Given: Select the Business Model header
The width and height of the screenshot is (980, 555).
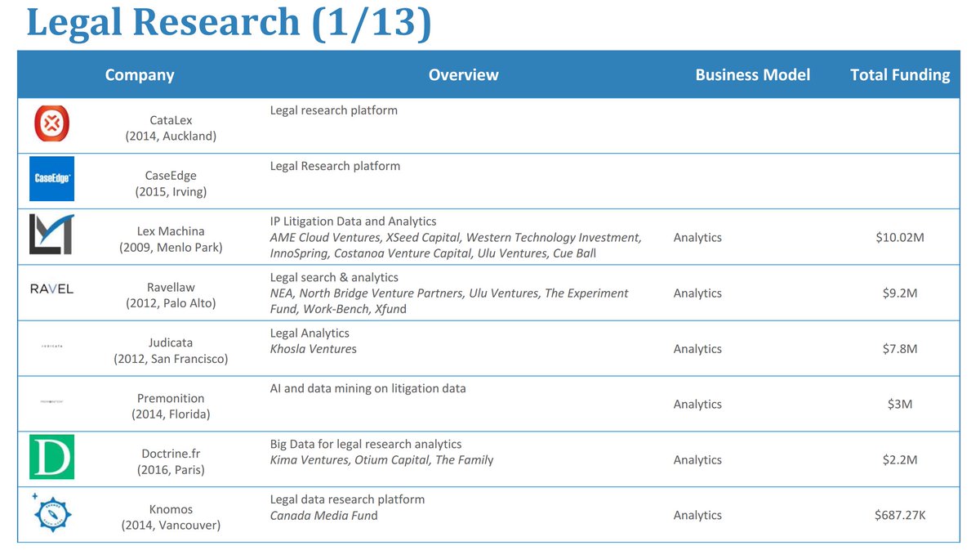Looking at the screenshot, I should point(752,74).
